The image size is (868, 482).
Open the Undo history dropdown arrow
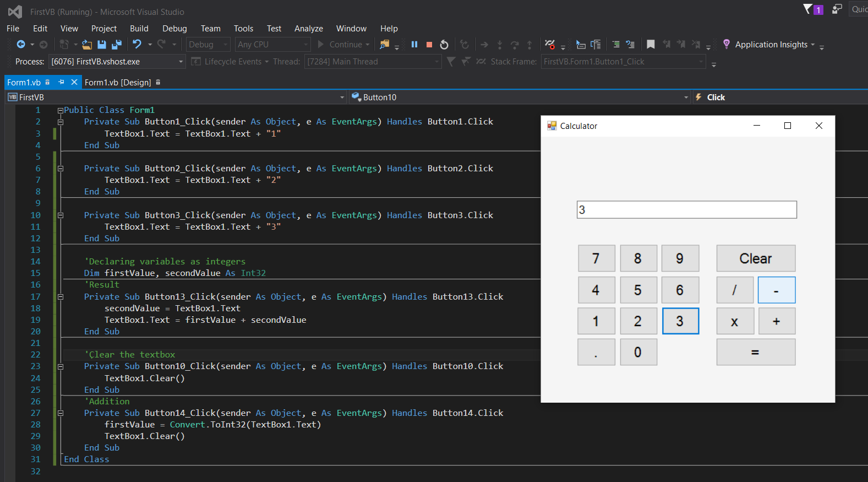click(150, 45)
